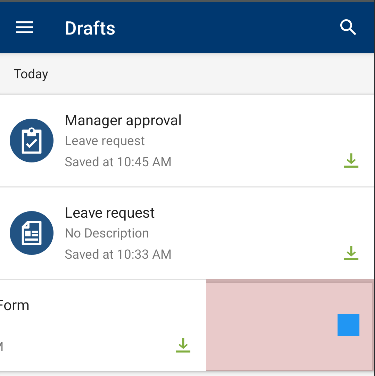
Task: Click "Saved at 10:33 AM" timestamp
Action: click(x=118, y=255)
